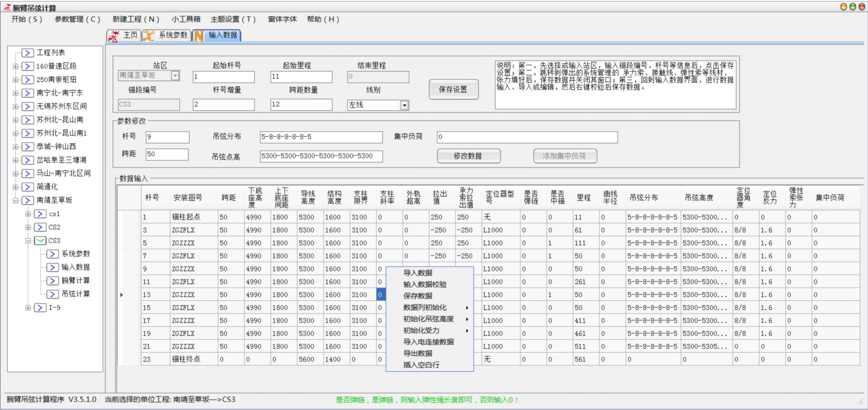
Task: Click the 跨距数量 input field
Action: [x=301, y=104]
